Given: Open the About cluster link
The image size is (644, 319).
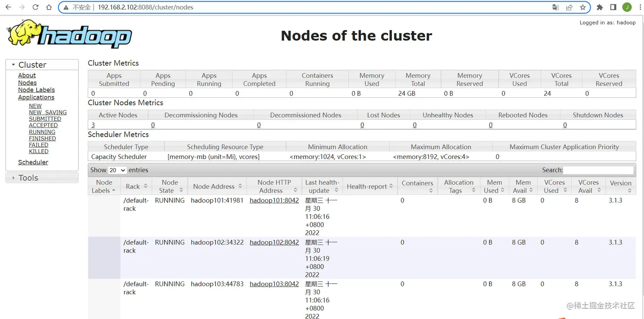Looking at the screenshot, I should click(27, 75).
